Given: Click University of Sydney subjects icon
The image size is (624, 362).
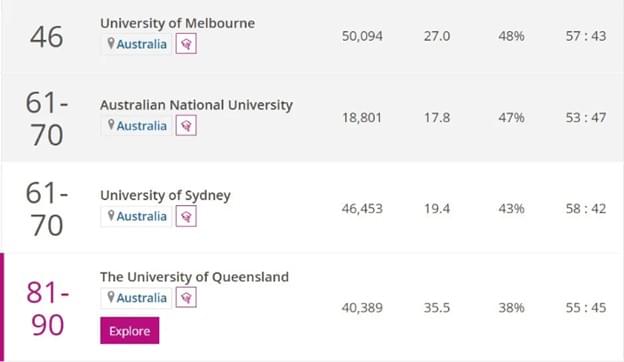Looking at the screenshot, I should pos(186,216).
